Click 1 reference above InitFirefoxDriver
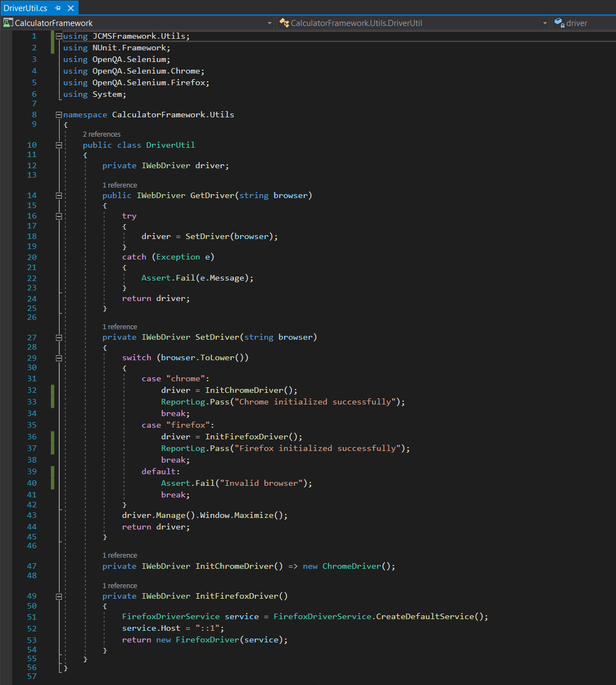This screenshot has width=616, height=685. 119,585
